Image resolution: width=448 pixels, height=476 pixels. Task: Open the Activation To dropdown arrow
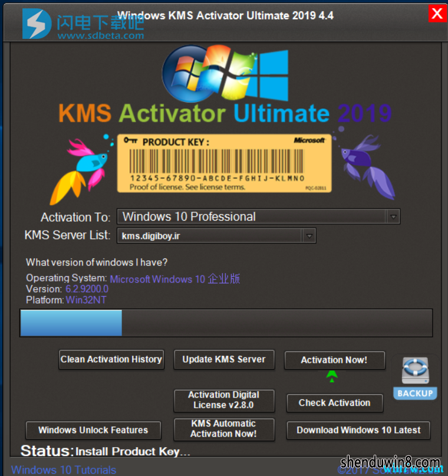click(393, 216)
